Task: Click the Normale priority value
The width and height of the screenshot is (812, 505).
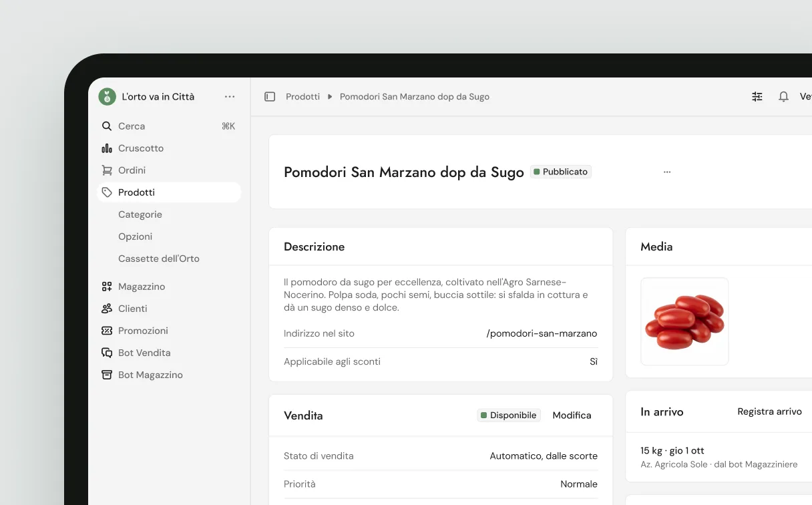Action: click(579, 484)
